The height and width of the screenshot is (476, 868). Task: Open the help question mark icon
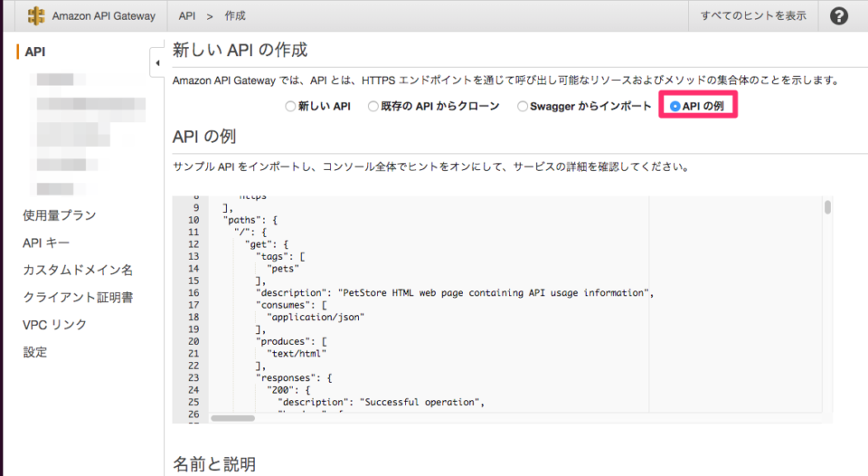pos(839,16)
